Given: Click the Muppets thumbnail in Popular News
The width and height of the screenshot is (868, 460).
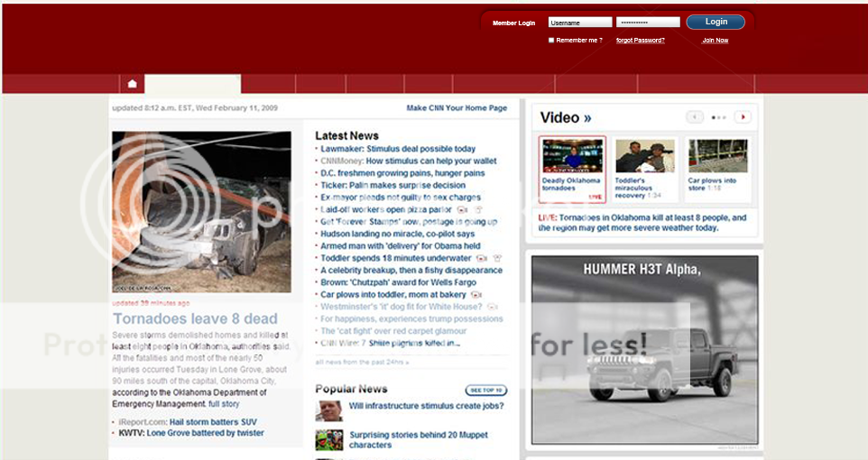Looking at the screenshot, I should click(328, 440).
